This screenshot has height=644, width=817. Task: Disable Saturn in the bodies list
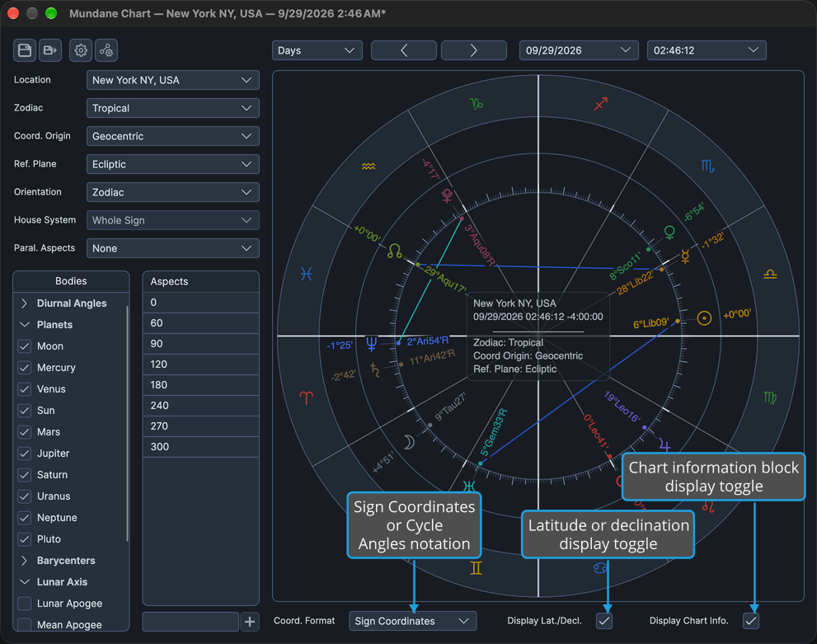coord(25,475)
